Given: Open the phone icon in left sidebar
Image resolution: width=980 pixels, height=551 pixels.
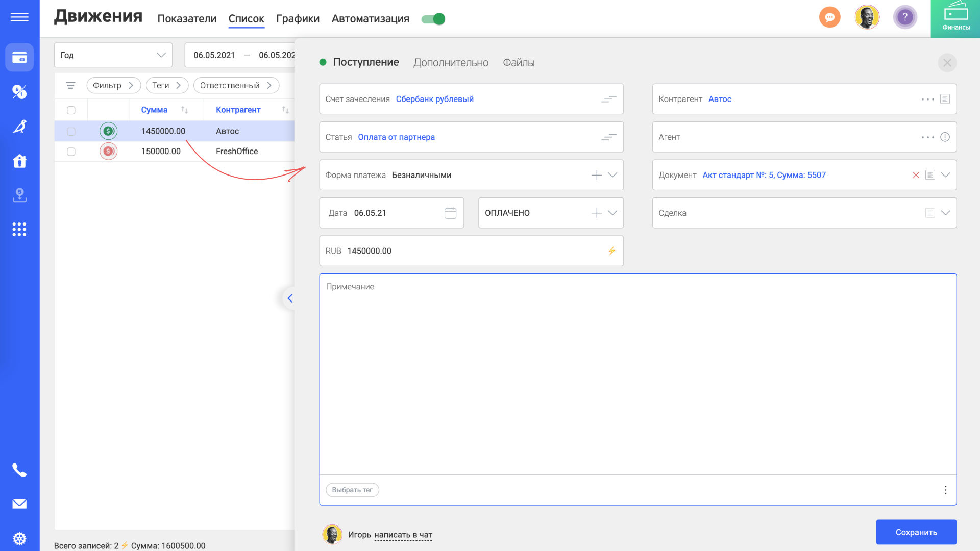Looking at the screenshot, I should pos(19,470).
